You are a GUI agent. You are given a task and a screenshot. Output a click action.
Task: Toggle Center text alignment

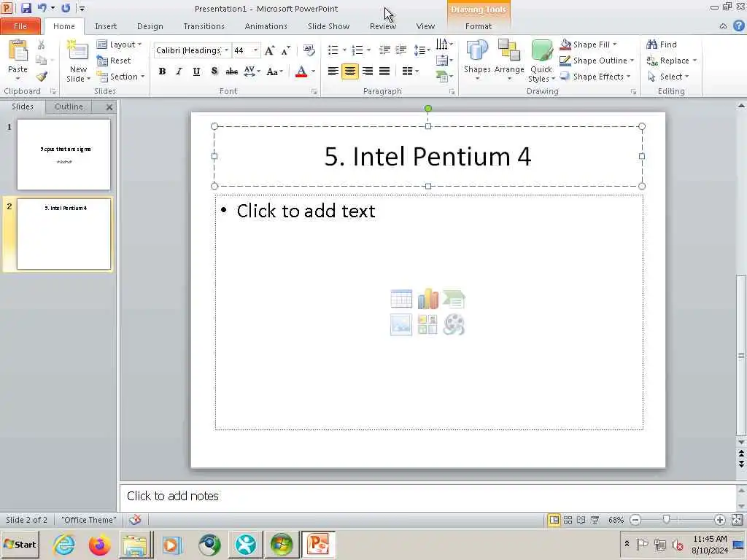click(350, 71)
